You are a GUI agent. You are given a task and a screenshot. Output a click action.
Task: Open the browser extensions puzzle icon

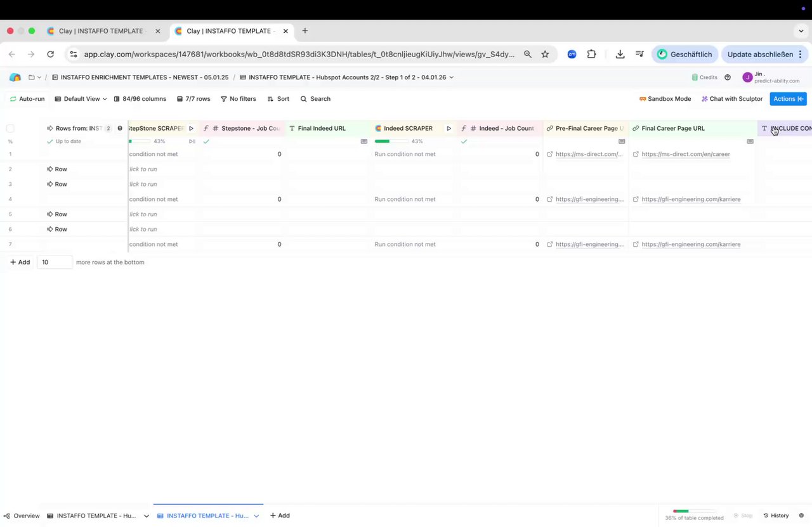pos(591,55)
